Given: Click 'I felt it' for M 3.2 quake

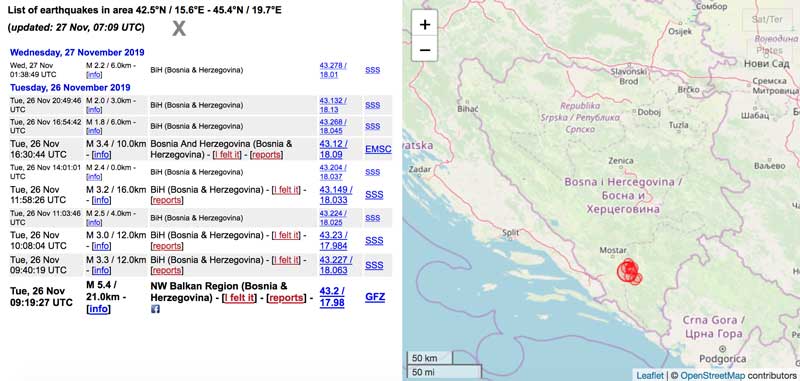Looking at the screenshot, I should click(286, 190).
